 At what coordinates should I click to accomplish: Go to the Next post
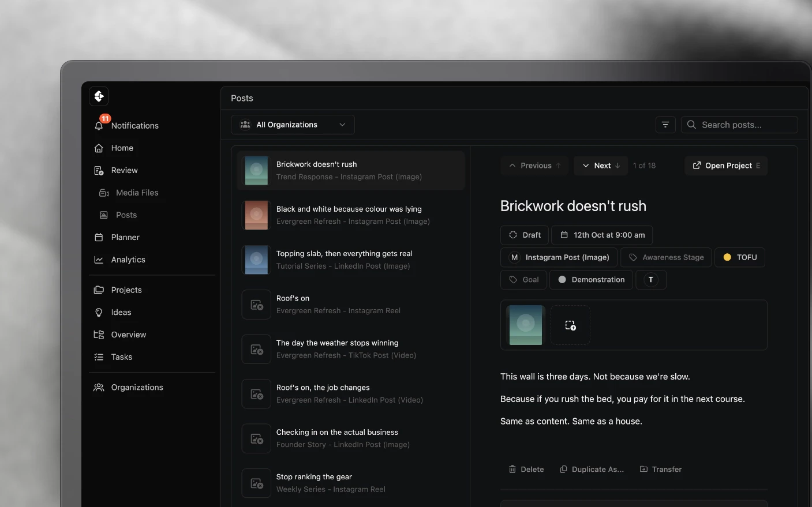[601, 166]
